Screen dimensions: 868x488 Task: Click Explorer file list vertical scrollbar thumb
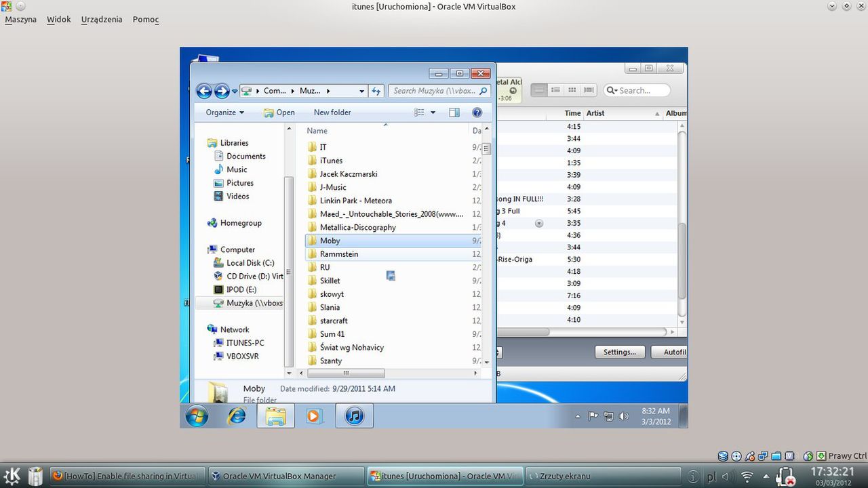coord(486,149)
